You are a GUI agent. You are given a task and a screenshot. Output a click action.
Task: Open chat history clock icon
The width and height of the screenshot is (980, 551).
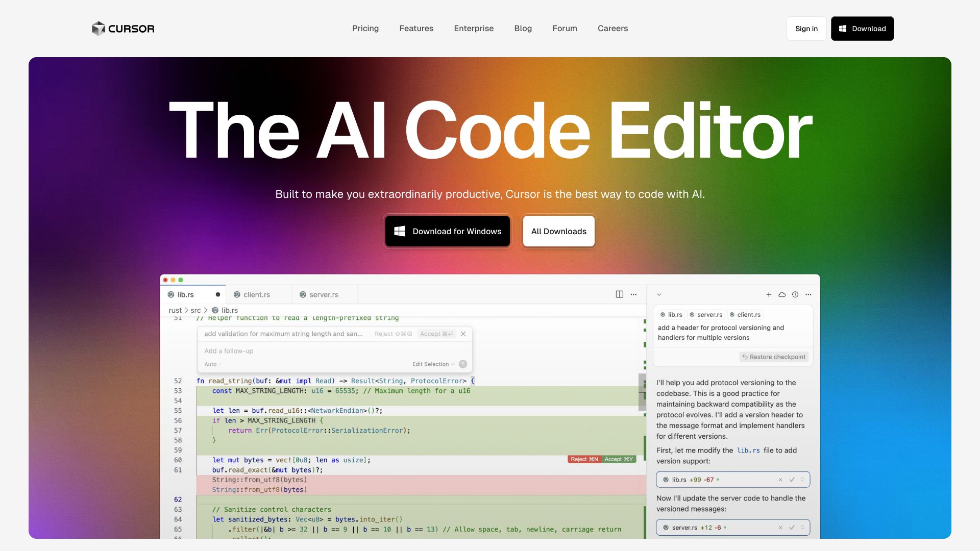(x=795, y=294)
